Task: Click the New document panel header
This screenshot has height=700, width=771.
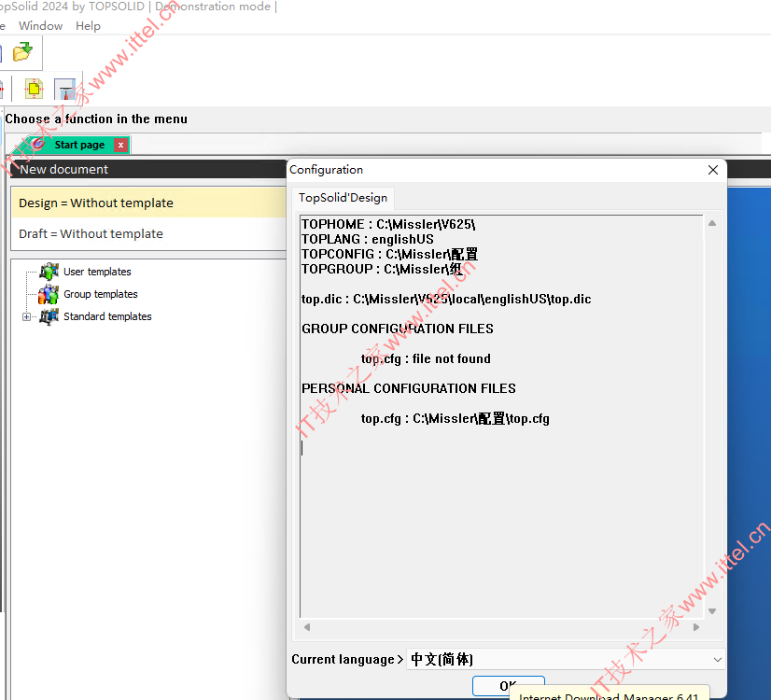Action: (148, 169)
